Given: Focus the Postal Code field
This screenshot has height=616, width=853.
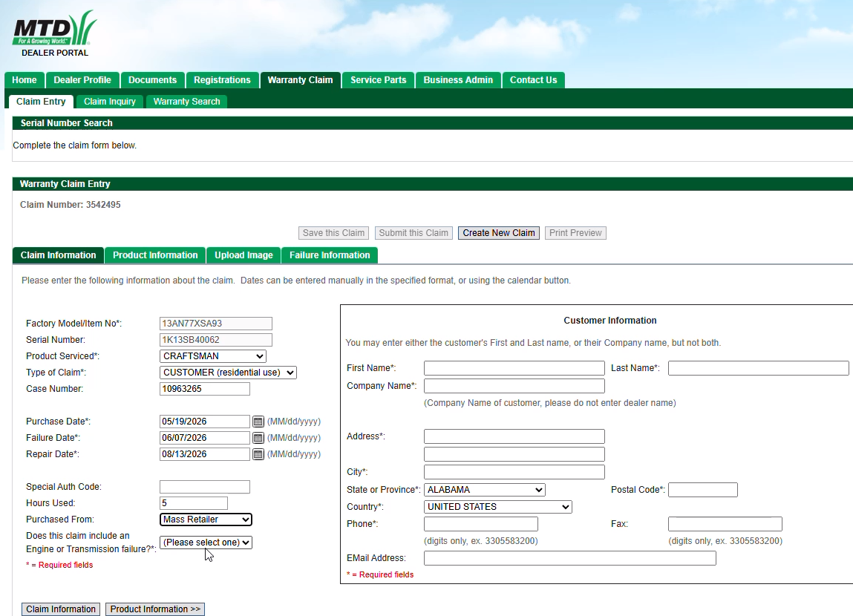Looking at the screenshot, I should pos(703,490).
